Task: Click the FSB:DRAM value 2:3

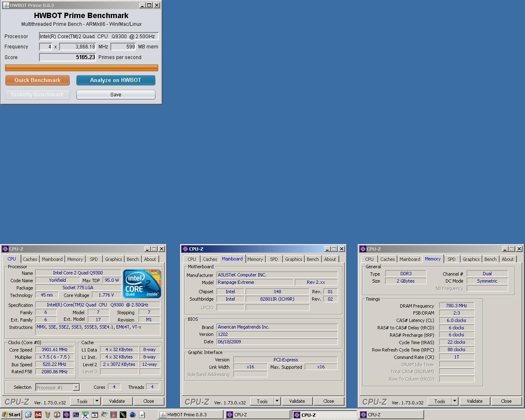Action: [457, 313]
